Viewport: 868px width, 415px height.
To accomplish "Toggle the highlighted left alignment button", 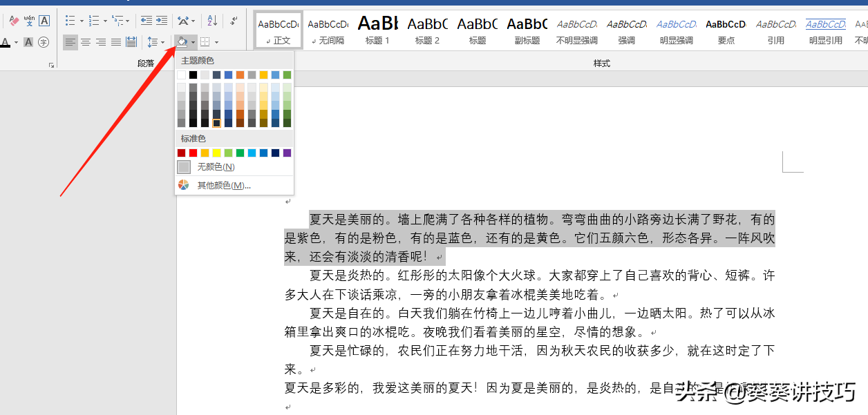I will pyautogui.click(x=70, y=41).
